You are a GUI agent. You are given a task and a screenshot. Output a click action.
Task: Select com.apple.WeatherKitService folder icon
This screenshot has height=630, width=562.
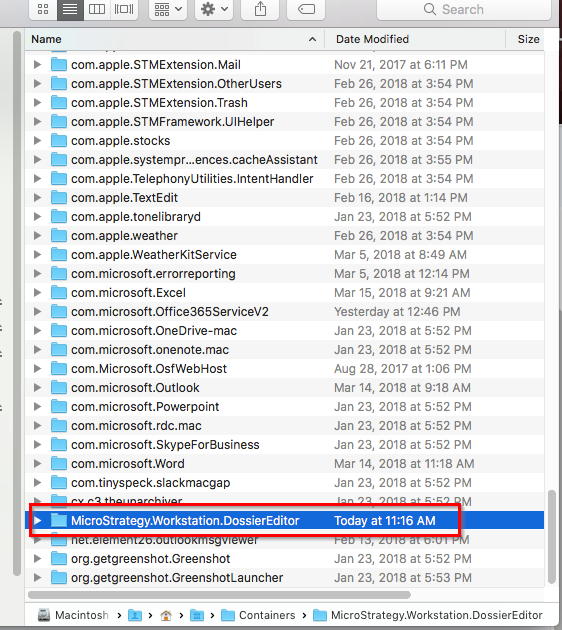click(59, 255)
